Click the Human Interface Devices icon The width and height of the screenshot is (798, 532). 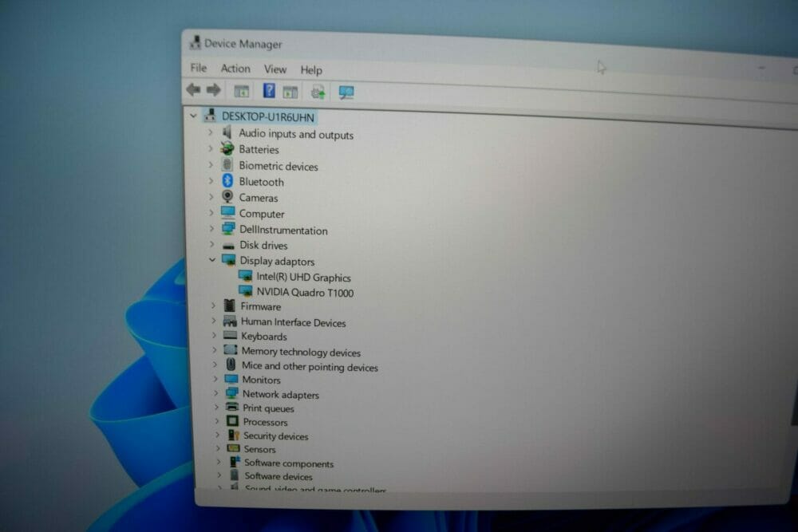pos(230,321)
